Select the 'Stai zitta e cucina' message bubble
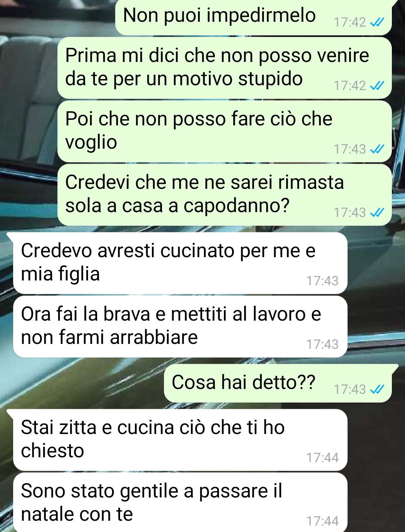The width and height of the screenshot is (405, 532). [x=180, y=440]
